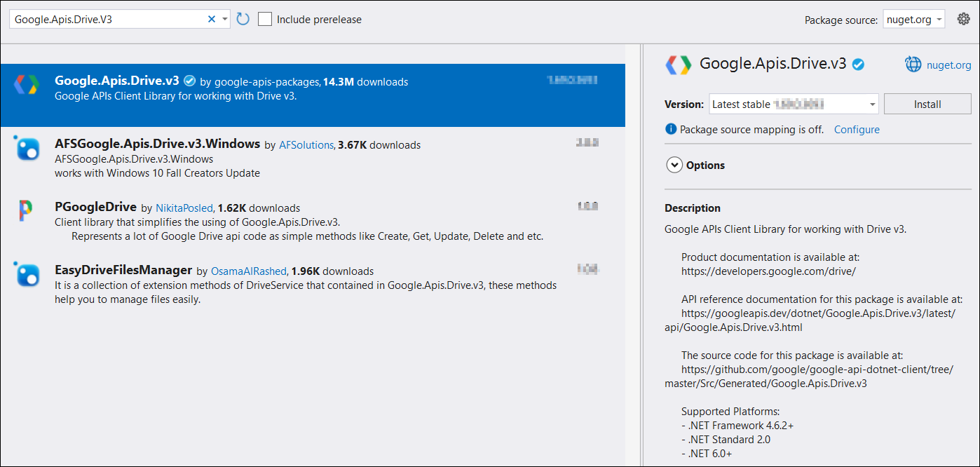Open package manager settings gear

(x=962, y=19)
